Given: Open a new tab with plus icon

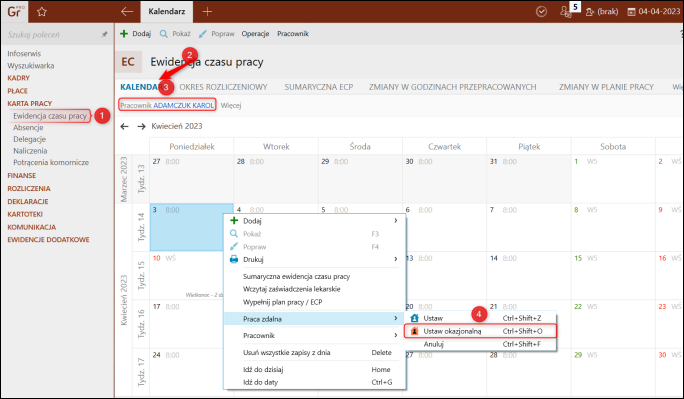Looking at the screenshot, I should [x=207, y=12].
